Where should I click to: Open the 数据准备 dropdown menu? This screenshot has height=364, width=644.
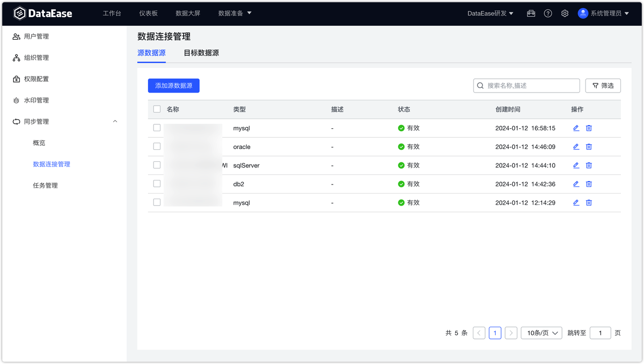[x=235, y=14]
